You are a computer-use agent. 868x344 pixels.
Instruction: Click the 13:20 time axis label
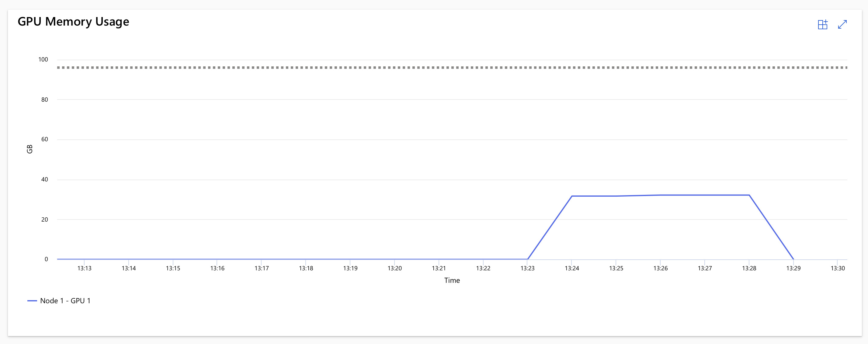pyautogui.click(x=394, y=268)
